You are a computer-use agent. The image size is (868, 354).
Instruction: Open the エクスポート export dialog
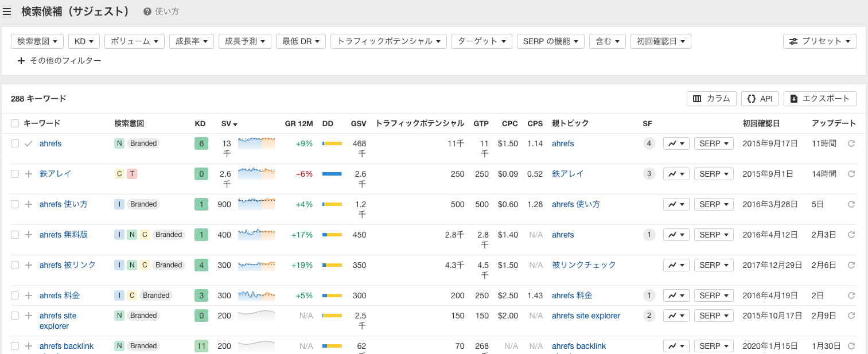[819, 98]
